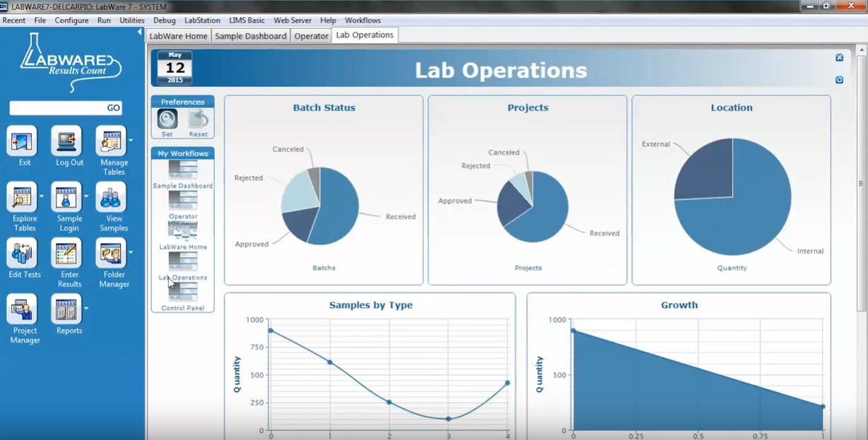Screen dimensions: 868x440
Task: Click the Exit icon in sidebar
Action: (22, 141)
